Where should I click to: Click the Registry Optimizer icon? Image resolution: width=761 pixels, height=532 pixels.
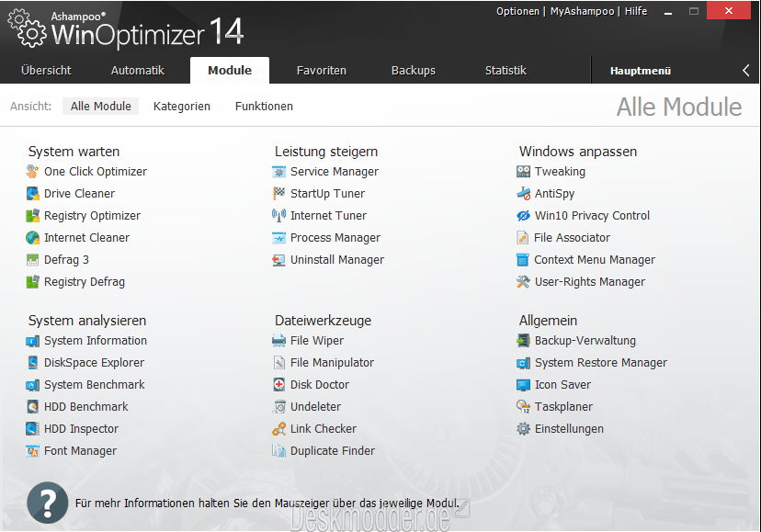pyautogui.click(x=32, y=216)
